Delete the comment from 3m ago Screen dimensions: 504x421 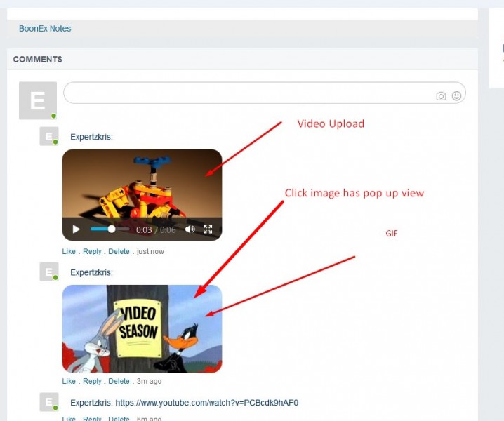coord(119,381)
